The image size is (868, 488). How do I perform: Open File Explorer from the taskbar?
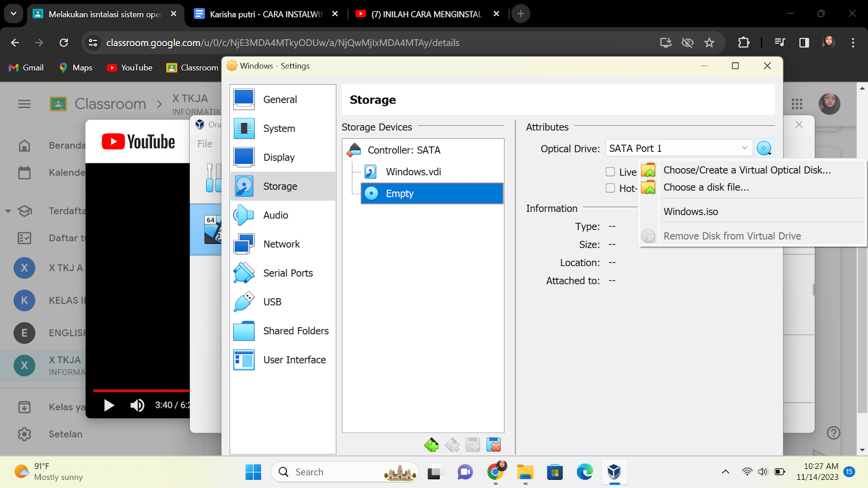(525, 472)
